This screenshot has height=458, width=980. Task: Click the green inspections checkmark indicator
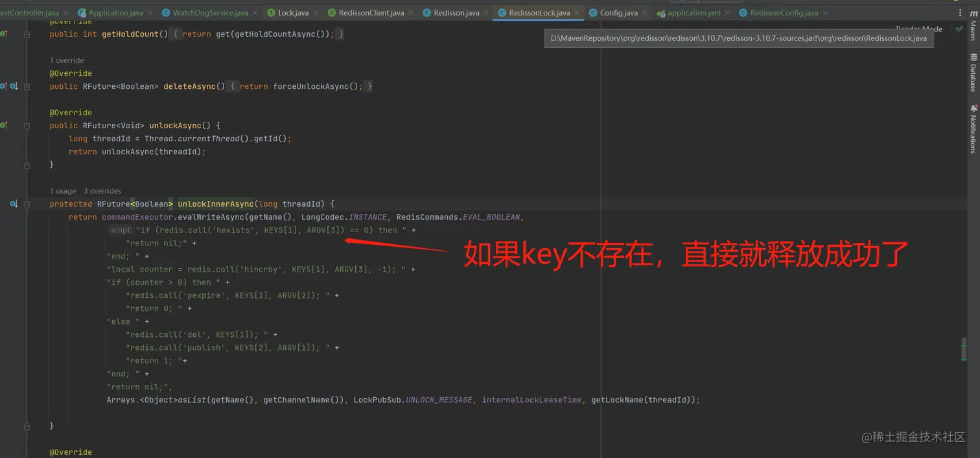click(x=959, y=28)
